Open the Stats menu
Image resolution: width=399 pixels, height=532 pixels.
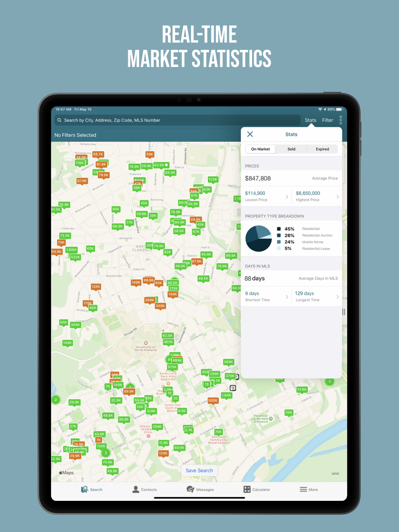pos(310,120)
